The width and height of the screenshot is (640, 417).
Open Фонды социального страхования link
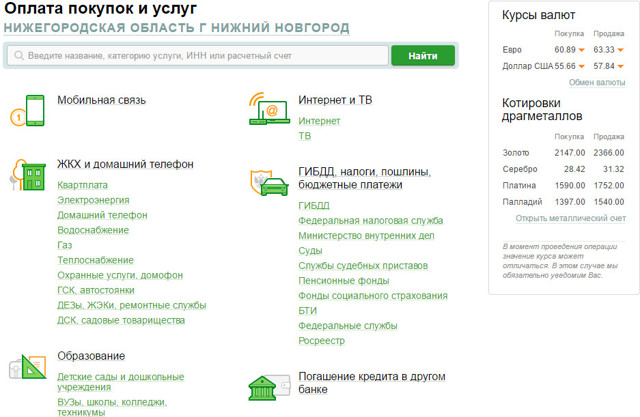(x=373, y=296)
